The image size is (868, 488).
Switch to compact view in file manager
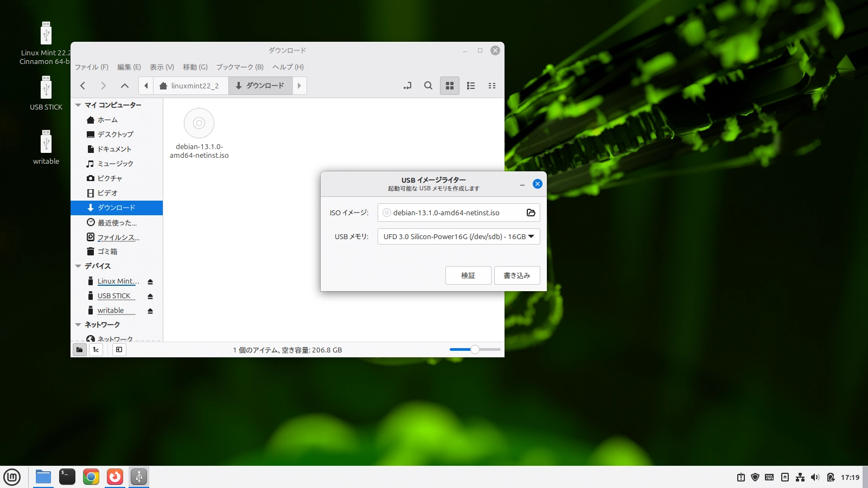coord(492,86)
